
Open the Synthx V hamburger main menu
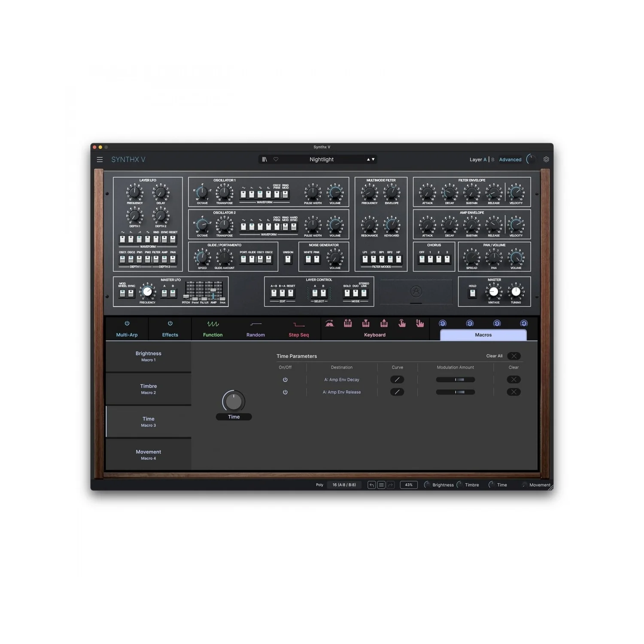click(100, 159)
